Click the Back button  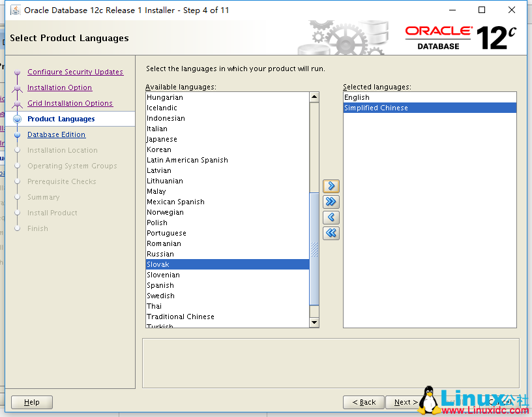[363, 402]
